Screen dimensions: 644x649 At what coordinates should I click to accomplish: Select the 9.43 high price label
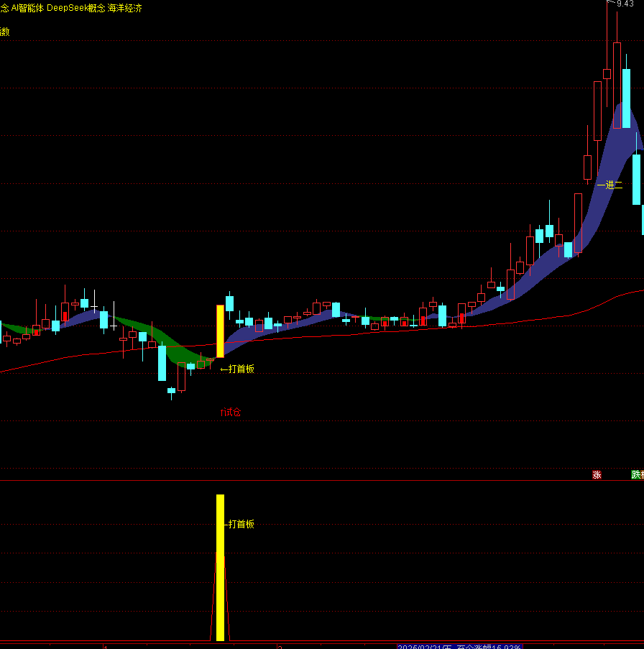pyautogui.click(x=625, y=4)
